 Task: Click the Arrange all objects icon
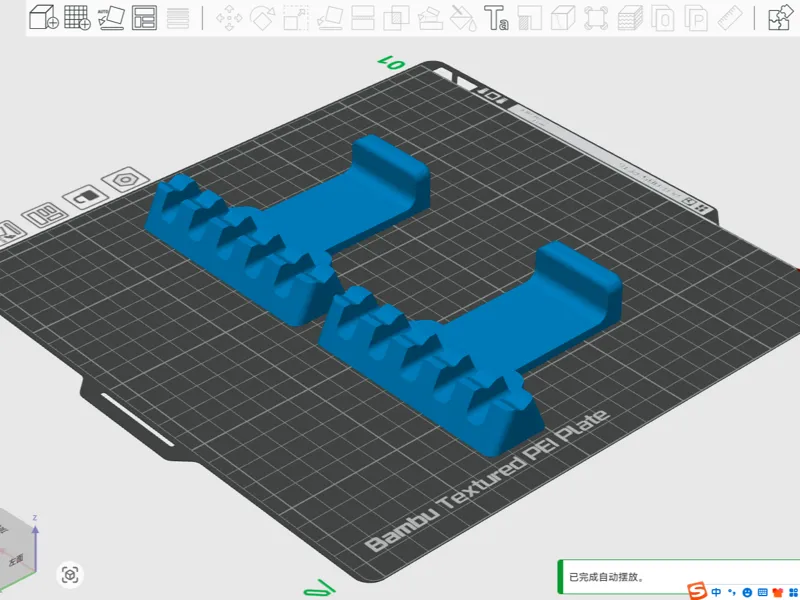pos(144,17)
